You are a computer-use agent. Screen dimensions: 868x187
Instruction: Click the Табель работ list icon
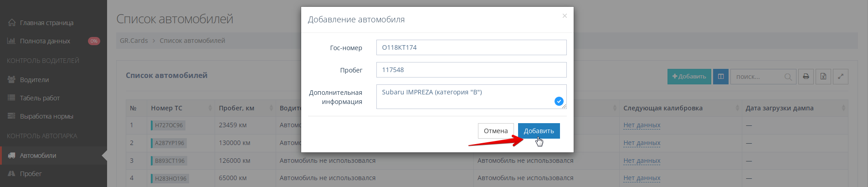pyautogui.click(x=11, y=98)
